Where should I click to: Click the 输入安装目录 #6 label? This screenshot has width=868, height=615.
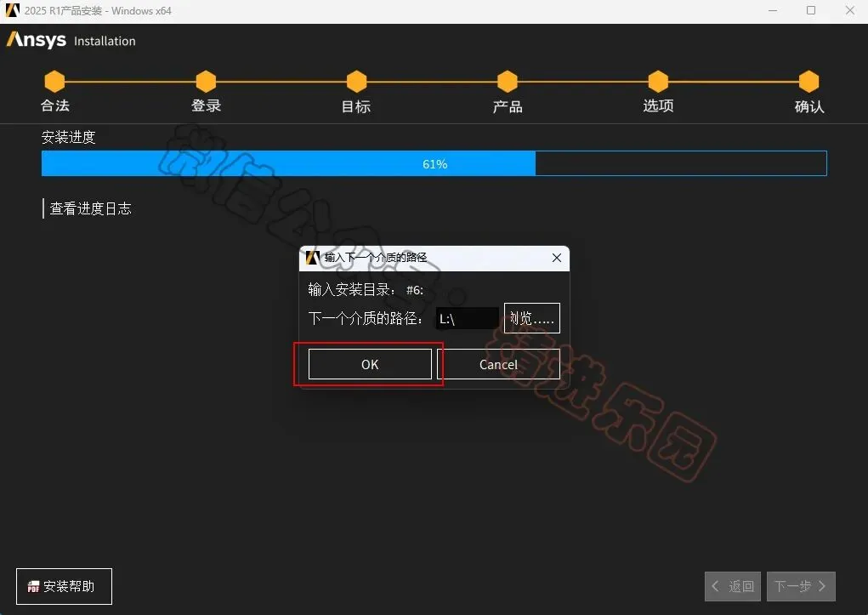pyautogui.click(x=366, y=289)
